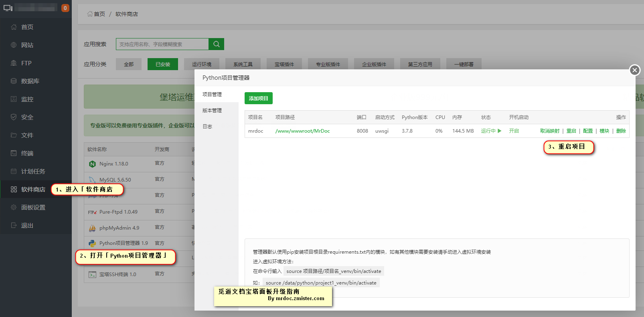Viewport: 644px width, 317px height.
Task: Toggle 开启 boot auto-start for mrdoc
Action: pyautogui.click(x=514, y=131)
